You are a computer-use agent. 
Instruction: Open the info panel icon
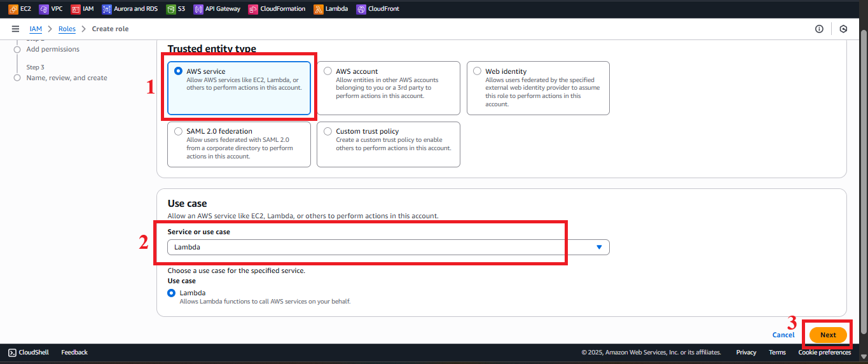point(819,29)
